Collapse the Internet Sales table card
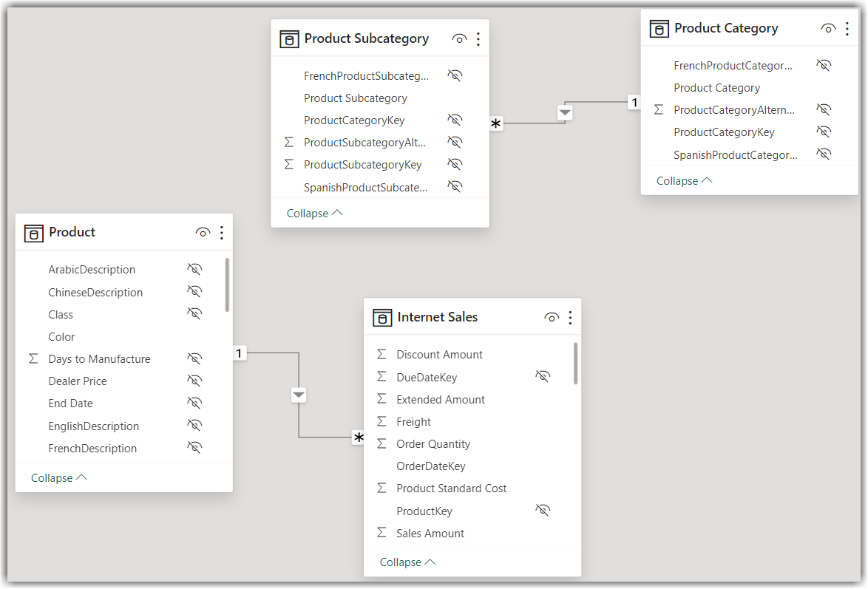Screen dimensions: 868x589 click(x=407, y=562)
